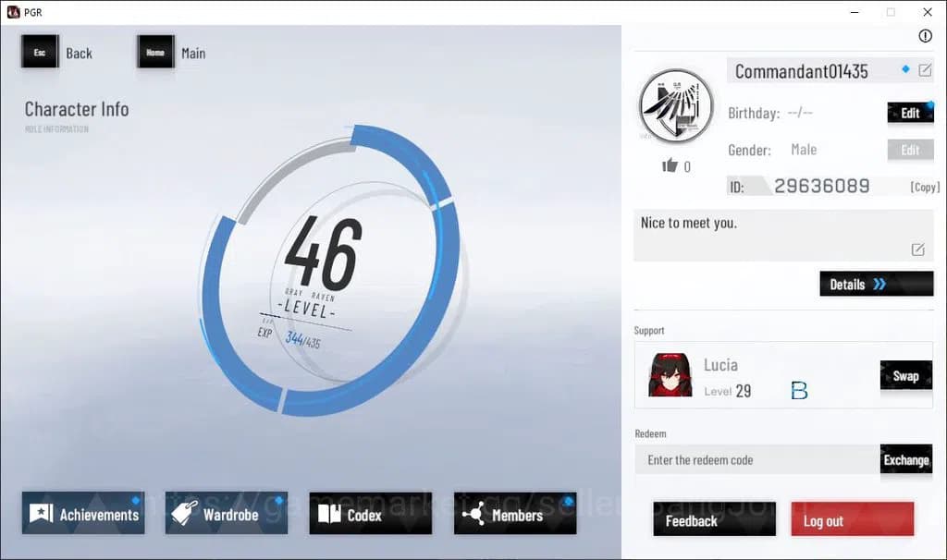
Task: Open the Wardrobe section
Action: (x=227, y=514)
